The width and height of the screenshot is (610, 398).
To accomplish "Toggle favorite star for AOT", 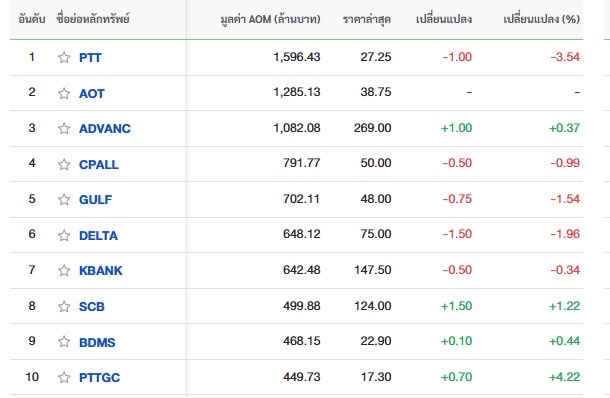I will pyautogui.click(x=64, y=93).
